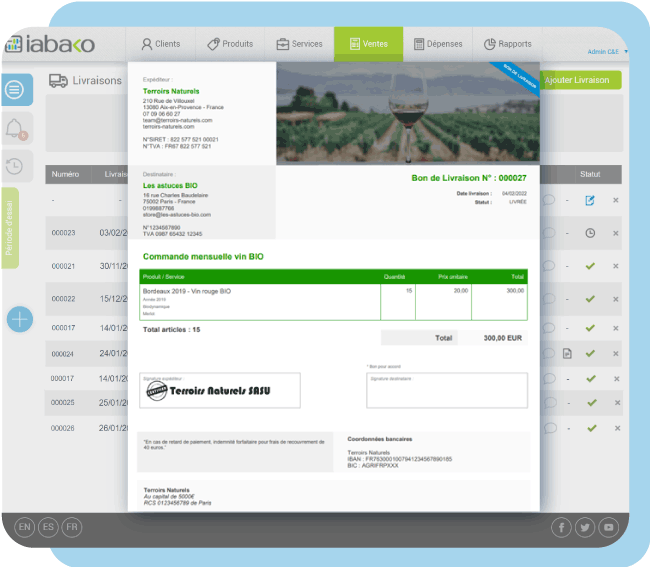650x567 pixels.
Task: Open the Clients tab
Action: click(161, 44)
